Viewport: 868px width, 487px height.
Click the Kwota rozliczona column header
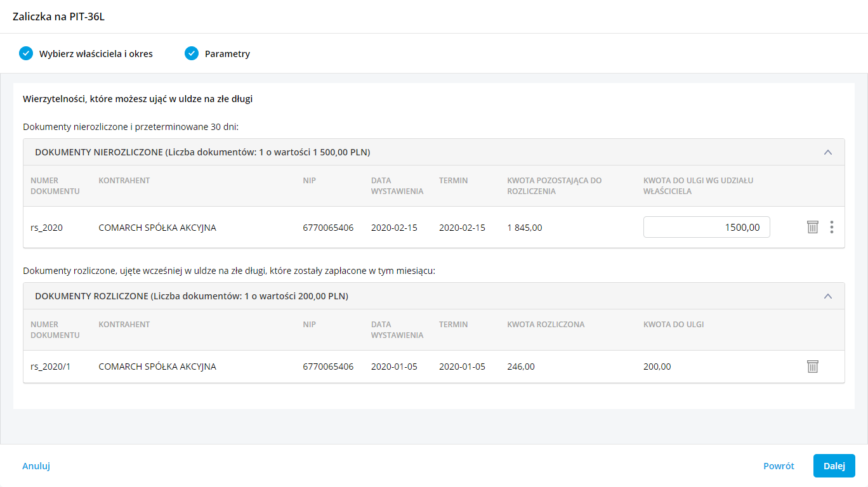pyautogui.click(x=546, y=325)
